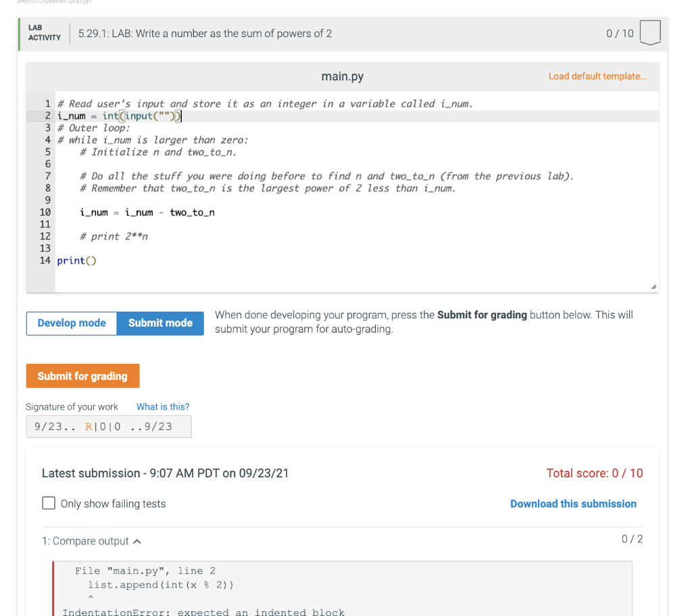The height and width of the screenshot is (616, 692).
Task: Click line number 10 in the editor gutter
Action: tap(45, 212)
